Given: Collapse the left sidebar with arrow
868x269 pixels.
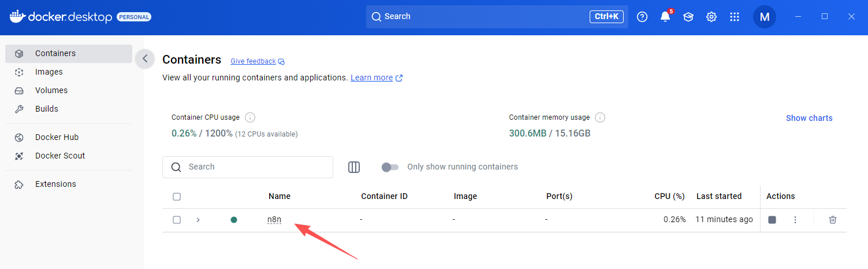Looking at the screenshot, I should [145, 58].
